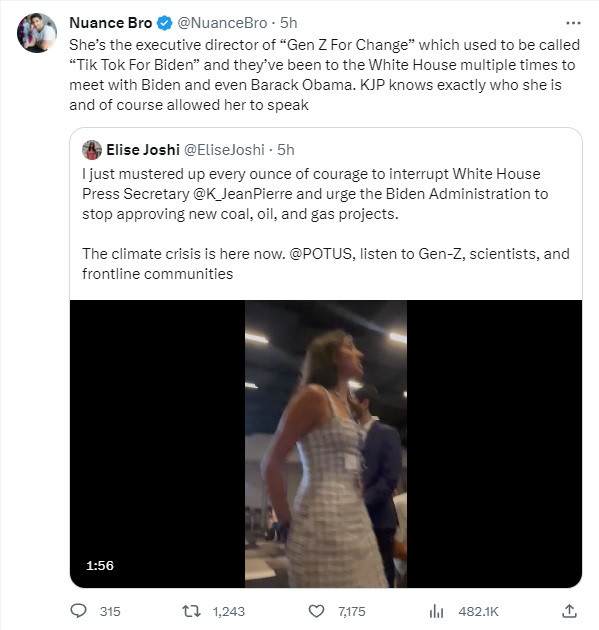
Task: Click the 1,243 retweets count
Action: point(229,612)
